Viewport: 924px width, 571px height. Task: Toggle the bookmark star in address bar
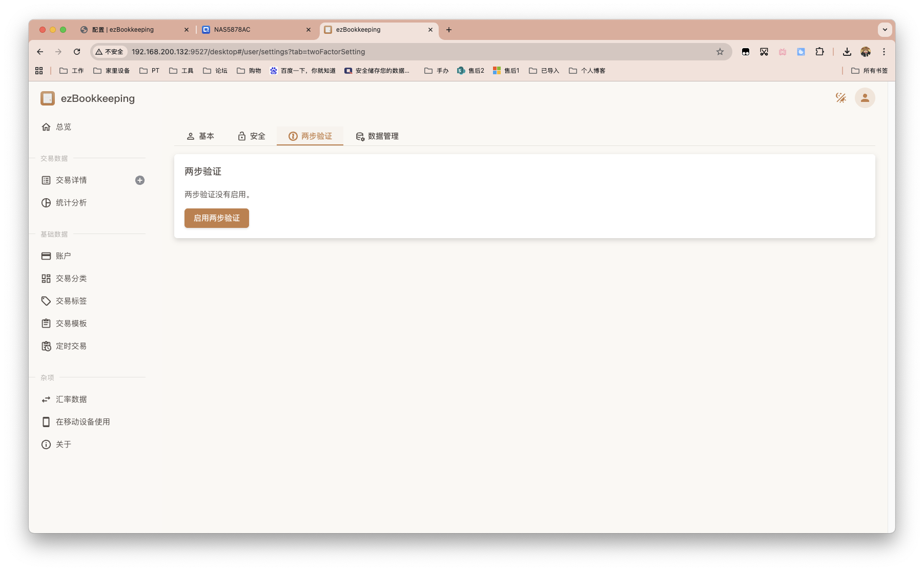(x=720, y=52)
